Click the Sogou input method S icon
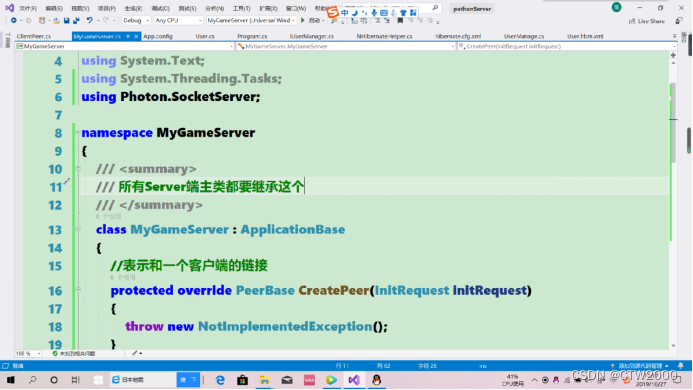The width and height of the screenshot is (693, 390). pyautogui.click(x=332, y=12)
